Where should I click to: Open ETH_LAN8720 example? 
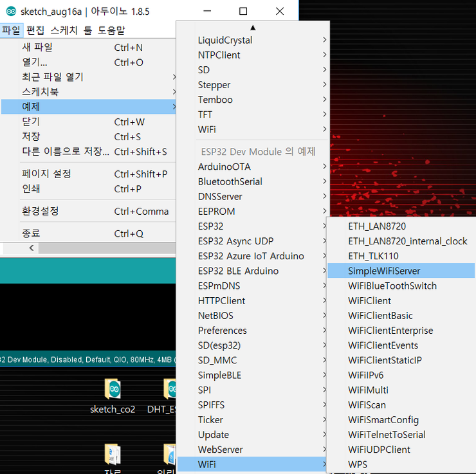pos(401,226)
